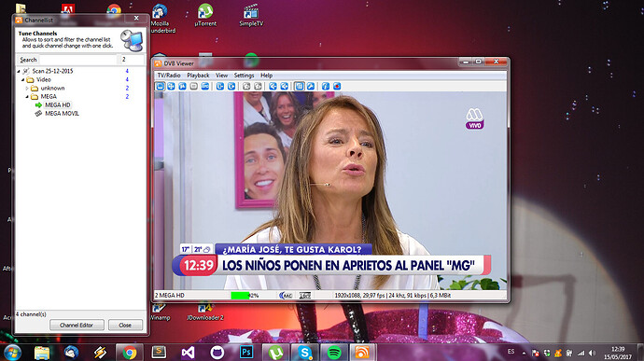
Task: Click the first curved-arrow icon after first separator
Action: [x=220, y=86]
